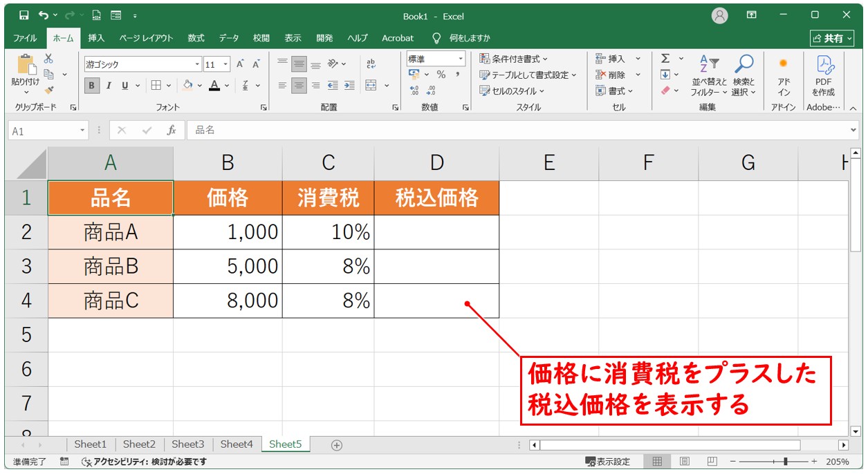
Task: Click the AutoSum sigma icon
Action: coord(665,59)
